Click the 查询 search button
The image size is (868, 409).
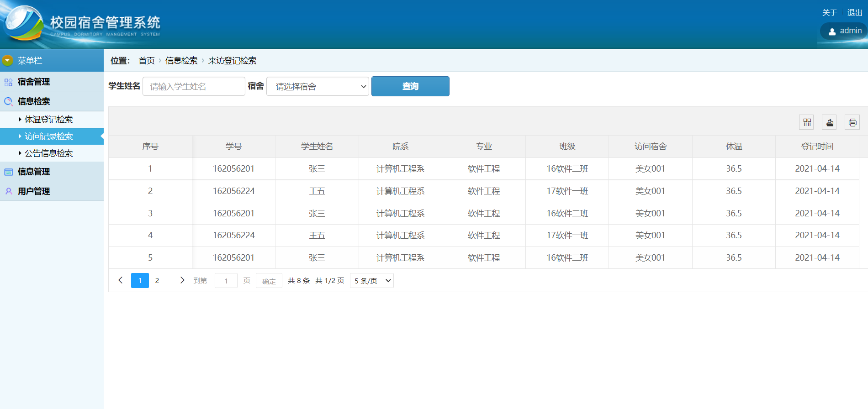[x=410, y=86]
